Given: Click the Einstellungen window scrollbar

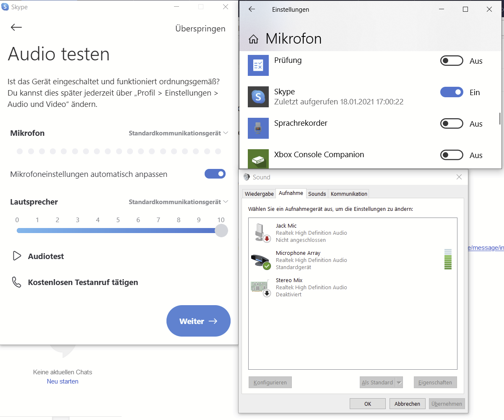Looking at the screenshot, I should point(500,119).
